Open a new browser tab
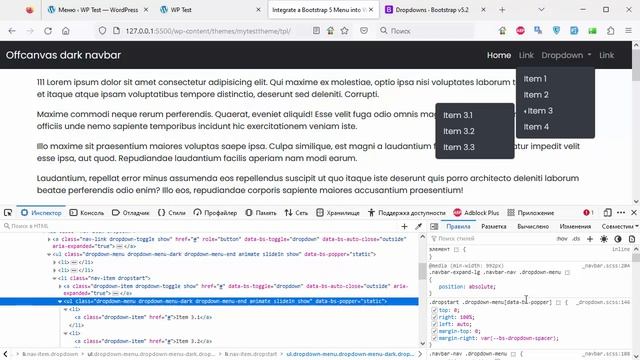 tap(502, 10)
